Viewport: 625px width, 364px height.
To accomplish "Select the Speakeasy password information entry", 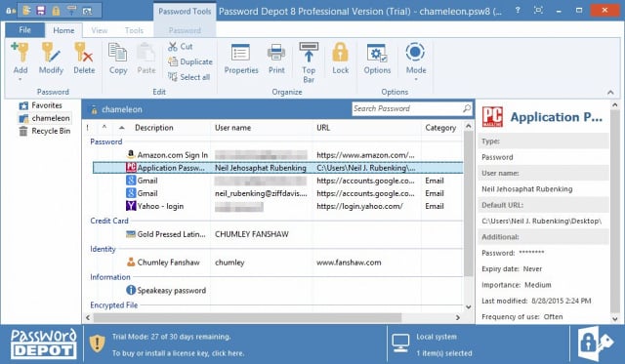I will pos(277,291).
